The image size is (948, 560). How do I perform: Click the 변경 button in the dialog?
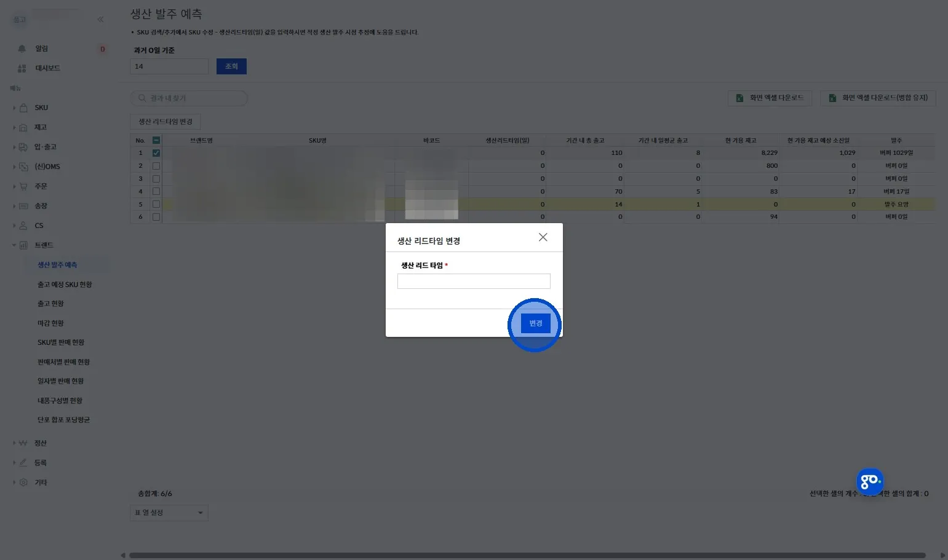535,323
